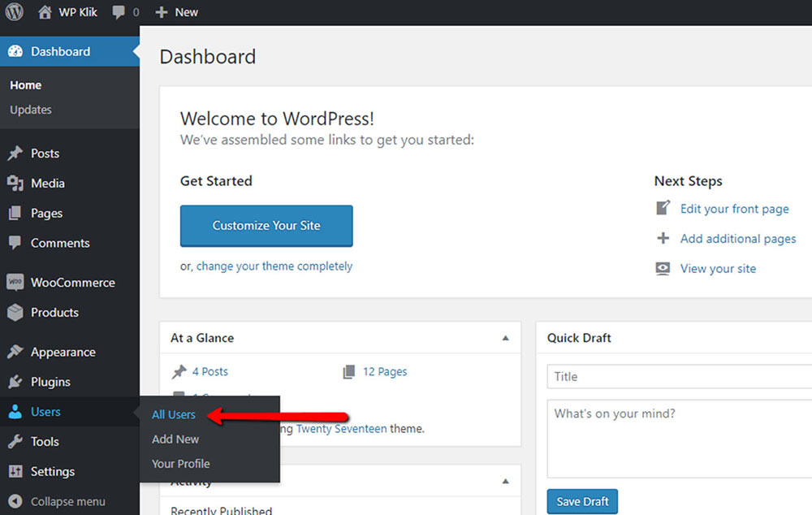
Task: Click the Tools wrench icon
Action: click(x=15, y=441)
